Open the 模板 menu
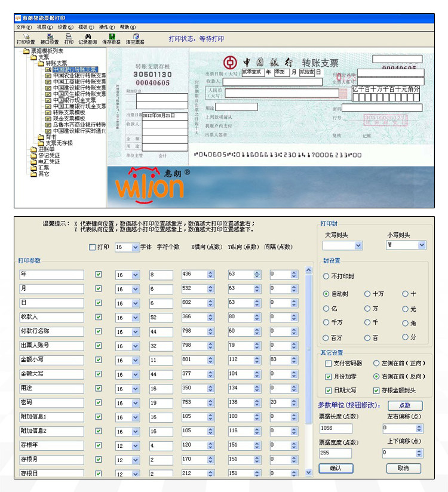Screen dimensions: 448x492 pos(86,27)
